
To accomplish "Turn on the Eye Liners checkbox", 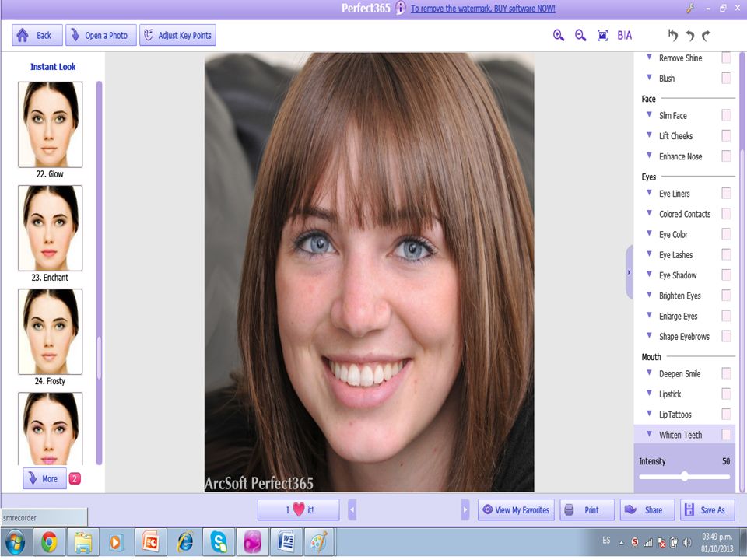I will [726, 194].
